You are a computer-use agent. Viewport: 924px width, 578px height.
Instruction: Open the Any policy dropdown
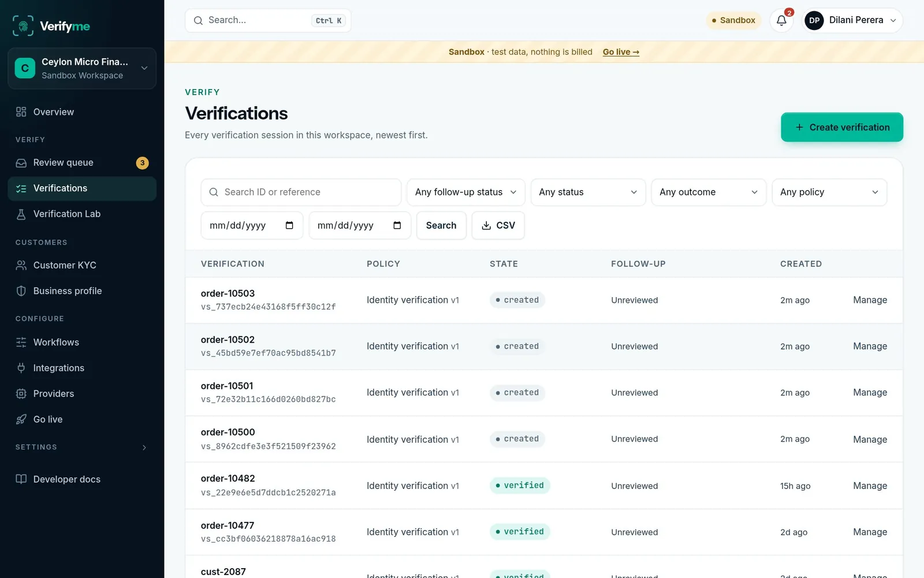[829, 192]
